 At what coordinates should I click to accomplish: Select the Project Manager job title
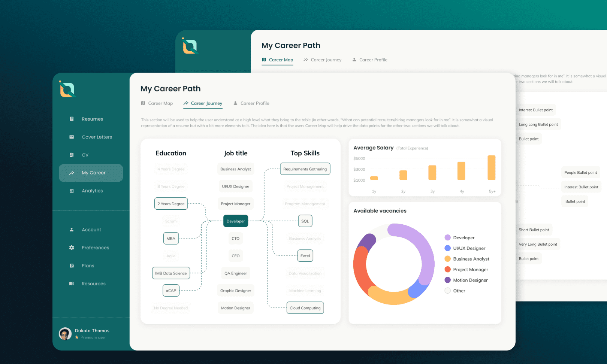236,204
